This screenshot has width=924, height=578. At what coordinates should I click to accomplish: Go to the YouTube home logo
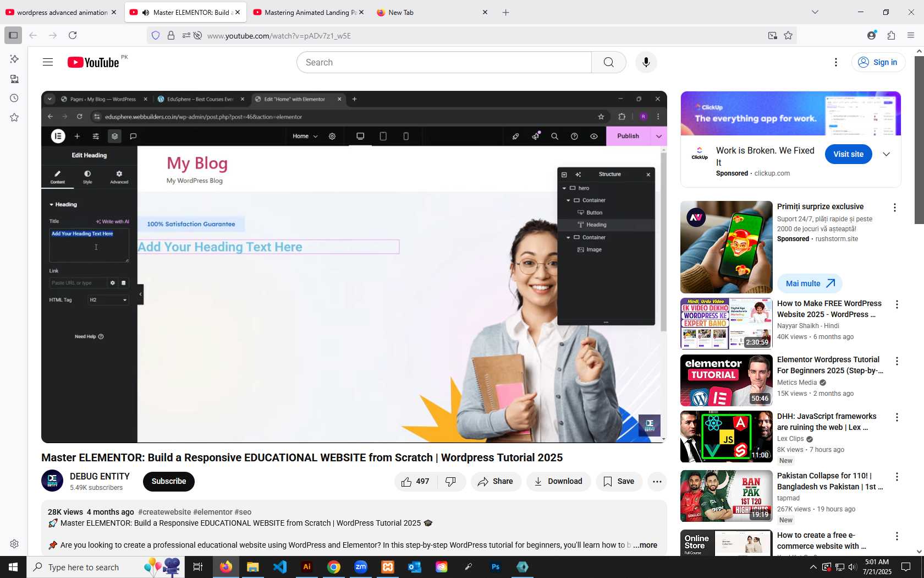coord(94,62)
